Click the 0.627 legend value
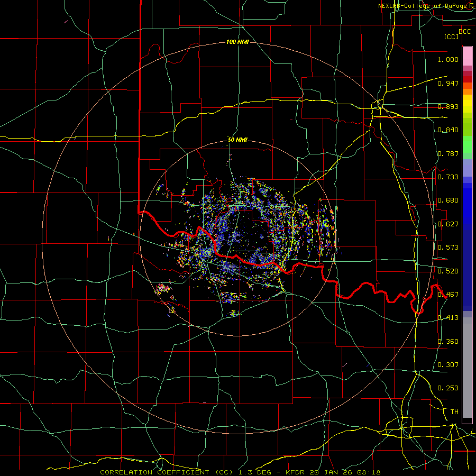The height and width of the screenshot is (476, 476). 448,224
